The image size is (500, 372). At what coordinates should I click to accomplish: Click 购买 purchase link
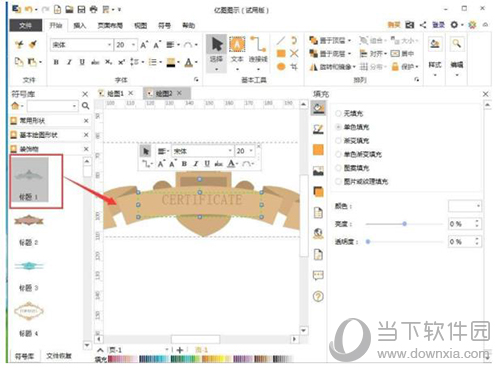[x=394, y=25]
